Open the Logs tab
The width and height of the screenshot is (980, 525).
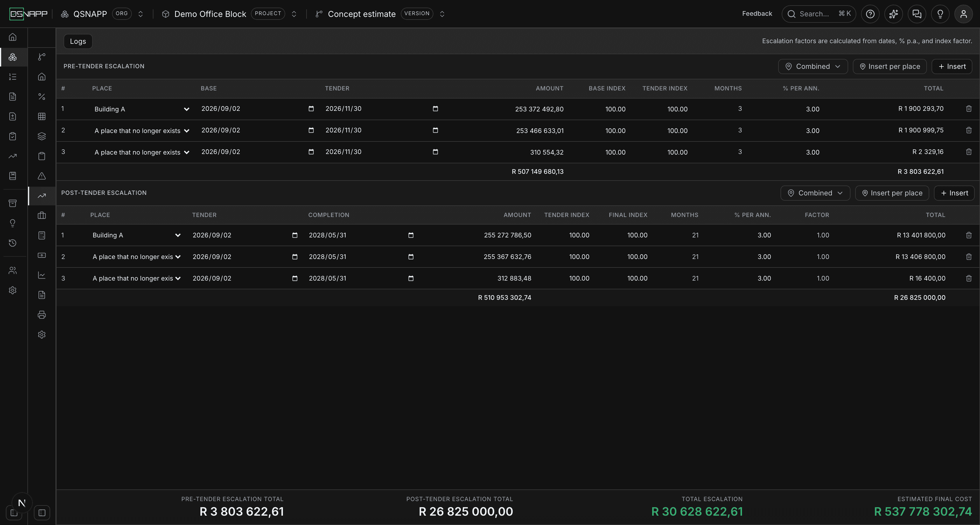click(x=78, y=41)
